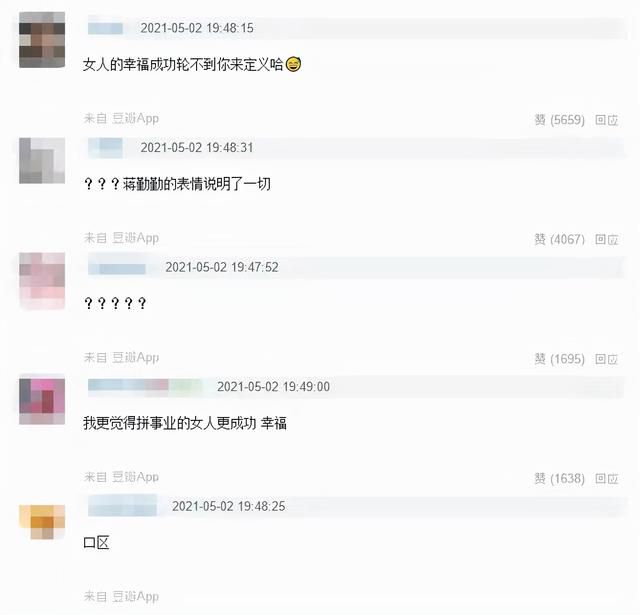Reply to the comment with 1695 likes
640x615 pixels.
click(607, 359)
